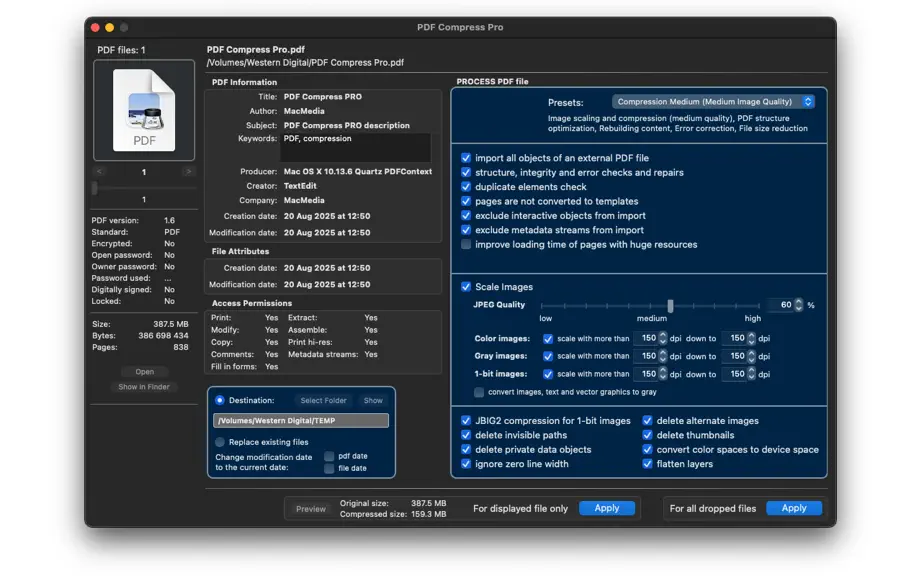Toggle pages are not converted to templates
Image resolution: width=922 pixels, height=576 pixels.
[x=466, y=201]
